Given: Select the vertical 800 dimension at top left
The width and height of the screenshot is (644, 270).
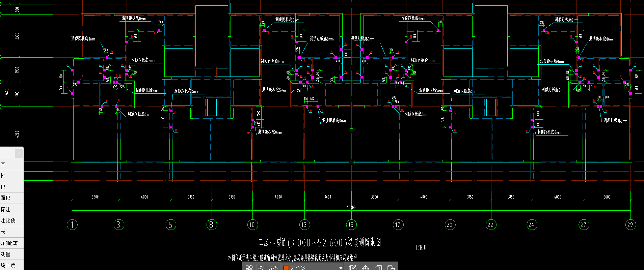Looking at the screenshot, I should pos(17,9).
